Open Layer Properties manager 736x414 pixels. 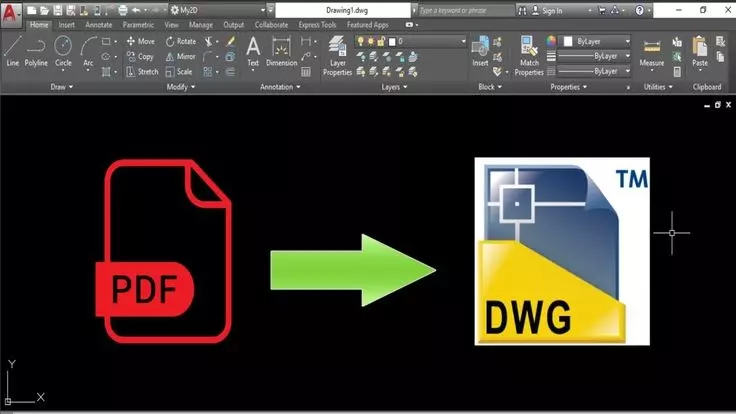point(337,56)
